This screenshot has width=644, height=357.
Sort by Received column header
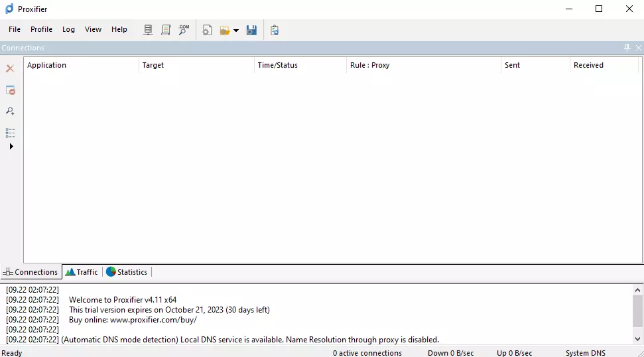[605, 65]
